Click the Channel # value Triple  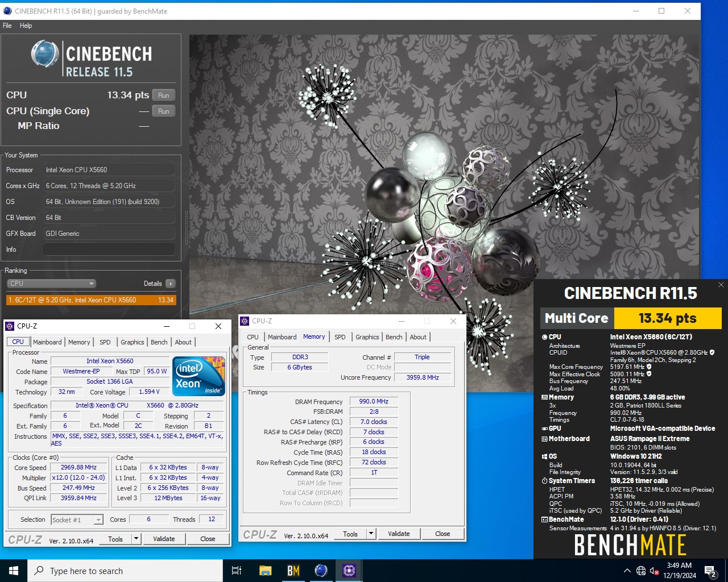pyautogui.click(x=422, y=357)
